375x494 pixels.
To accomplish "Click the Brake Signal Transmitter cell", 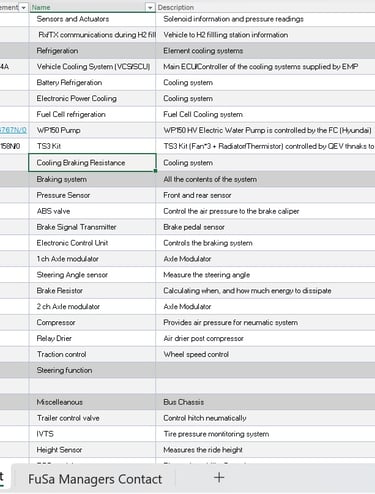I will 92,227.
